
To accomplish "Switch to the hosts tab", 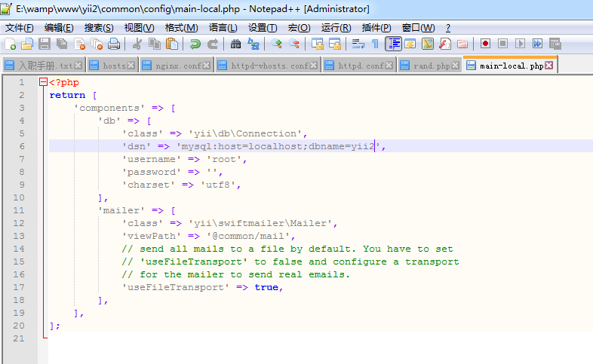I will tap(112, 66).
